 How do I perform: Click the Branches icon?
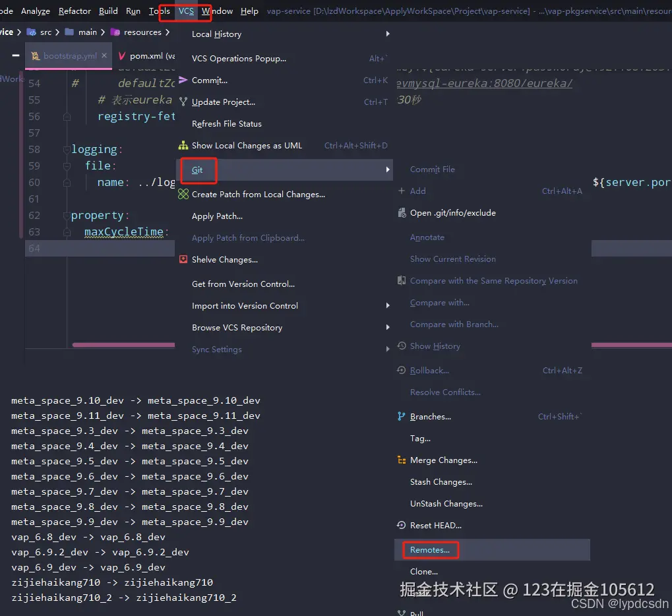click(x=401, y=416)
